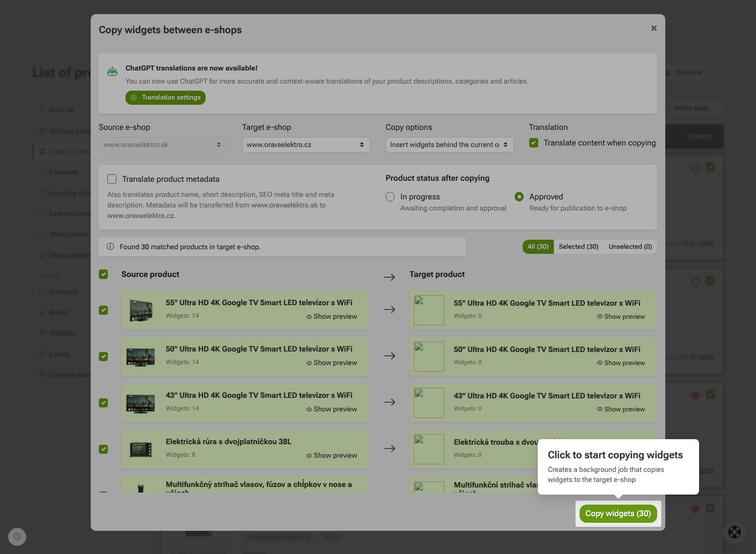Click the ChatGPT robot icon
The height and width of the screenshot is (554, 756).
112,72
